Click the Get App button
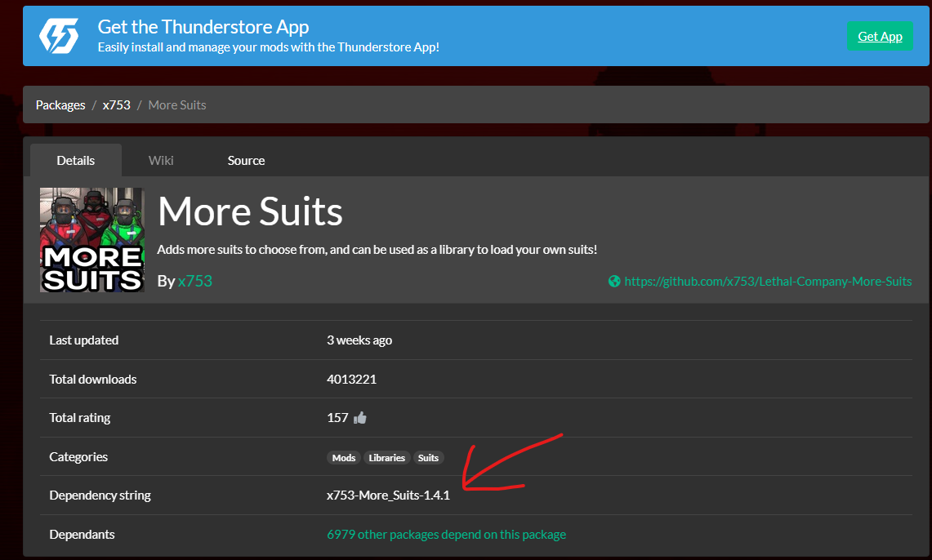This screenshot has height=560, width=932. coord(880,36)
